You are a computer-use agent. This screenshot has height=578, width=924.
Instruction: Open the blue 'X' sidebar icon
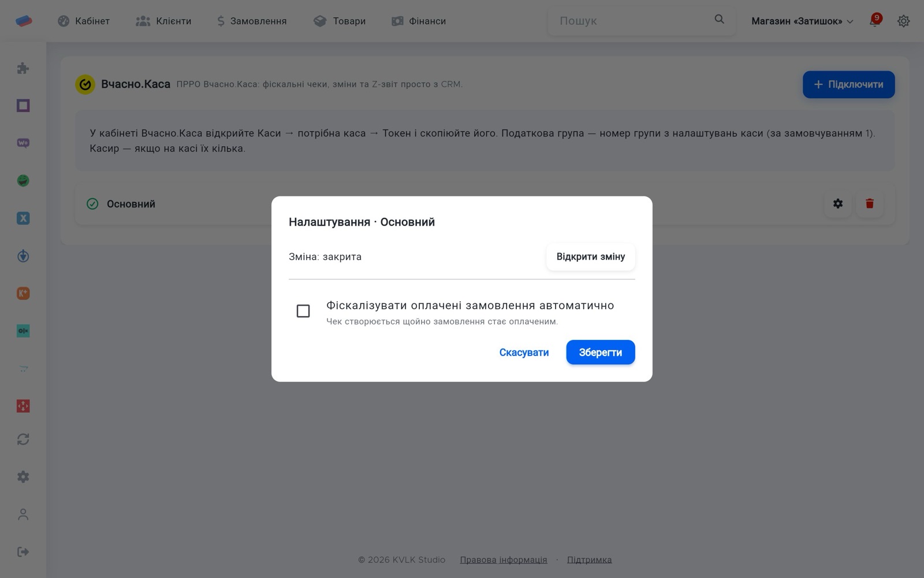pos(23,218)
